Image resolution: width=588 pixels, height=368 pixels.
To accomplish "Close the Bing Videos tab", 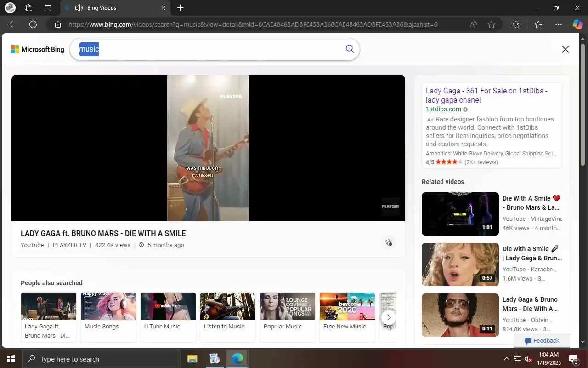I will pyautogui.click(x=163, y=8).
